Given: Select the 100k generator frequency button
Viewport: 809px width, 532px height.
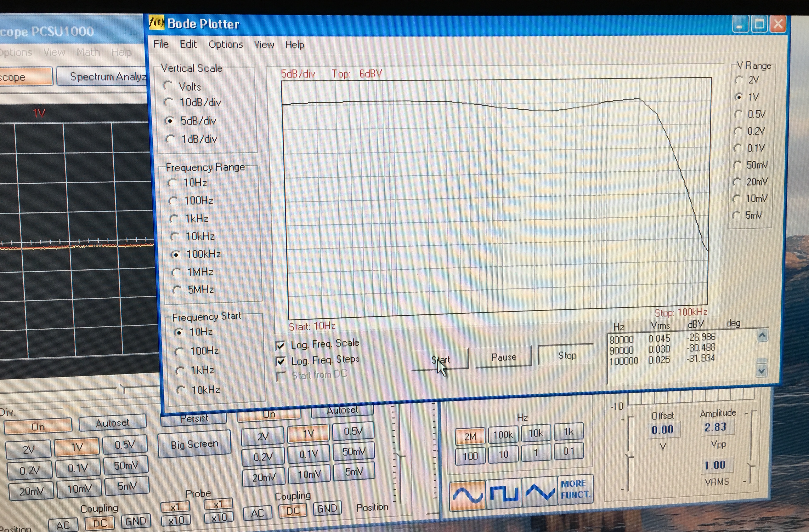Looking at the screenshot, I should [503, 435].
